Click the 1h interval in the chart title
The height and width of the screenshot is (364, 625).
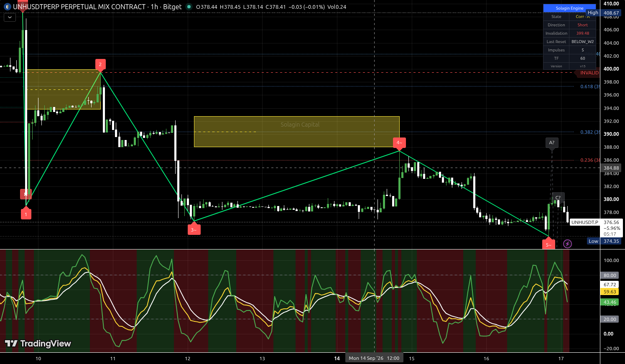[154, 7]
